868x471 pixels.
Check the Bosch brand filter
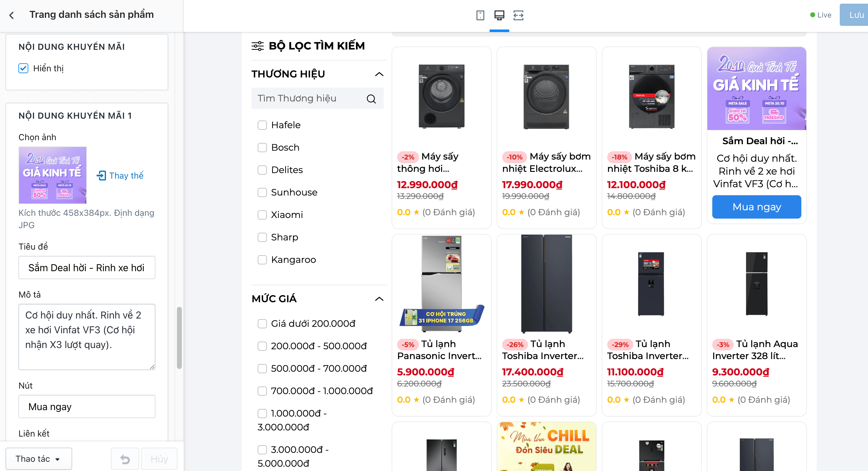262,148
